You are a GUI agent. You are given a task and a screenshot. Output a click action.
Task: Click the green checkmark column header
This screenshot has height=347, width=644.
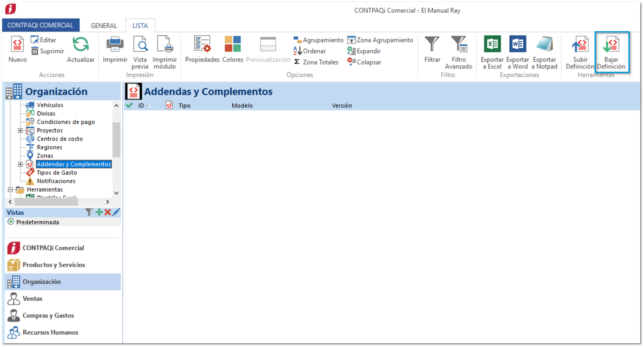click(129, 106)
